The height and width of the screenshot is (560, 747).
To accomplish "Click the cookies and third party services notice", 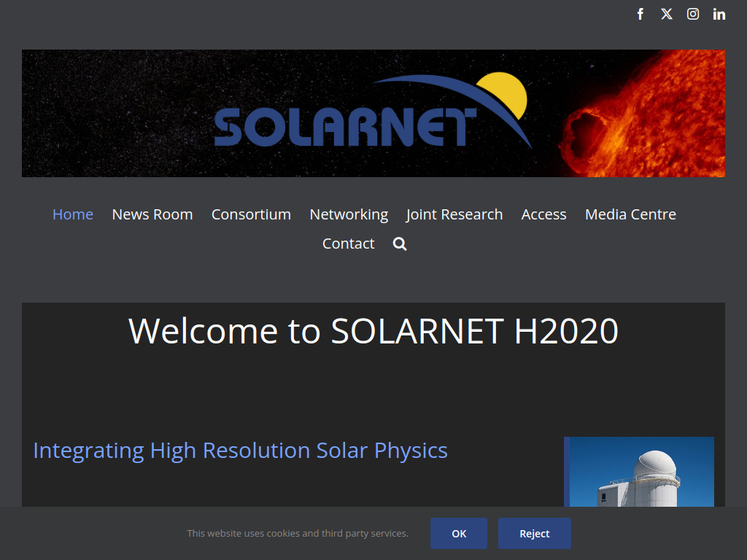I will [298, 533].
